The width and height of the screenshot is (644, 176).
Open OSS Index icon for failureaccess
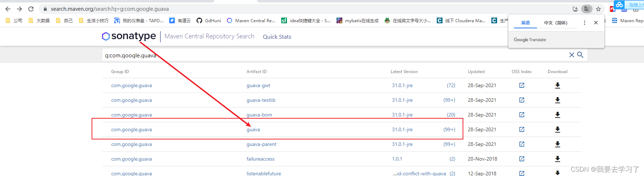click(522, 159)
